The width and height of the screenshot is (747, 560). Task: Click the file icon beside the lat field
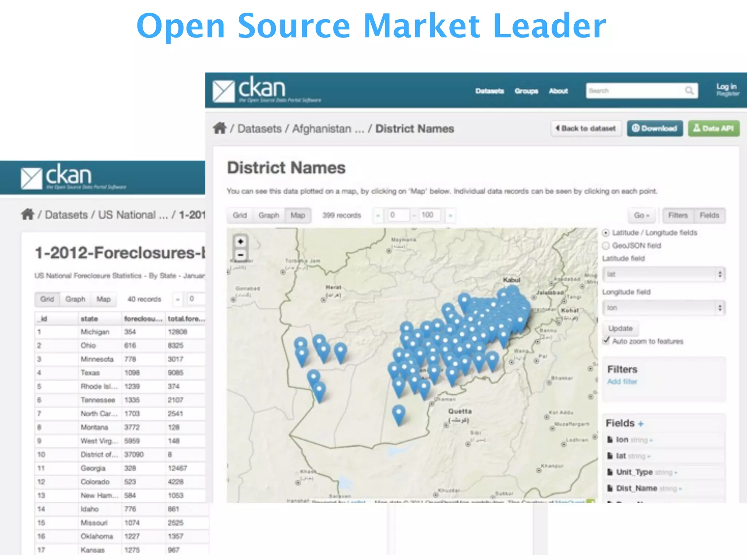point(610,456)
